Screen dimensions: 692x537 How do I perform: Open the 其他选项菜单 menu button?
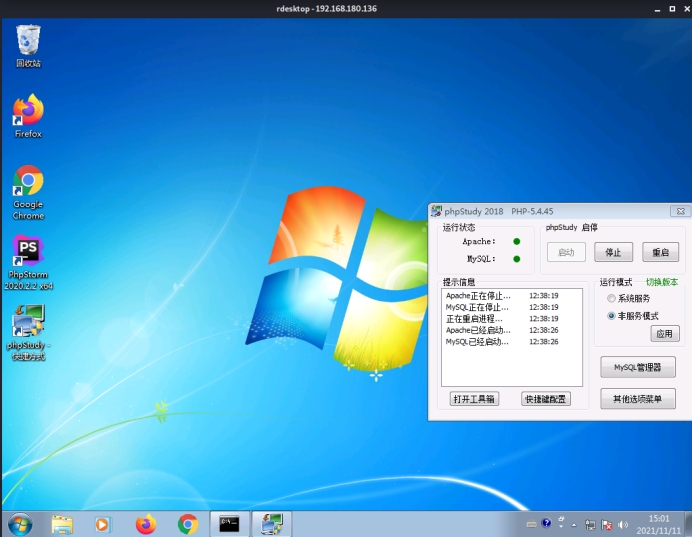coord(638,399)
